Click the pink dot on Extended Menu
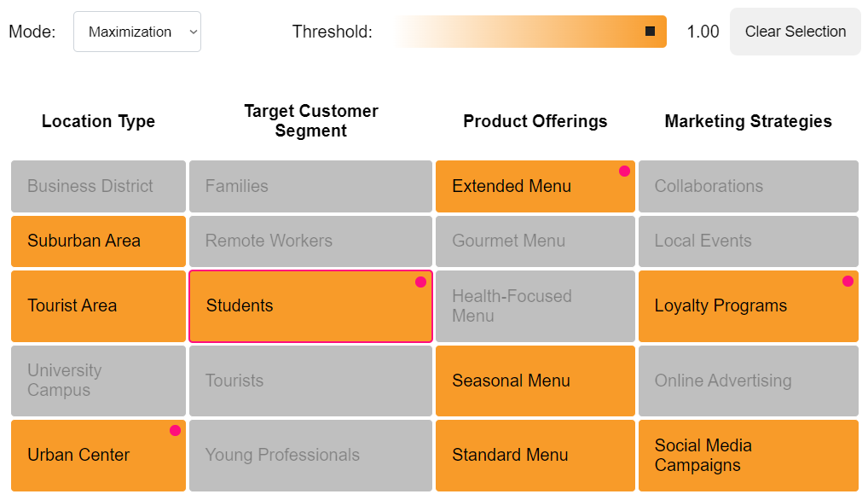The width and height of the screenshot is (868, 500). pos(624,172)
